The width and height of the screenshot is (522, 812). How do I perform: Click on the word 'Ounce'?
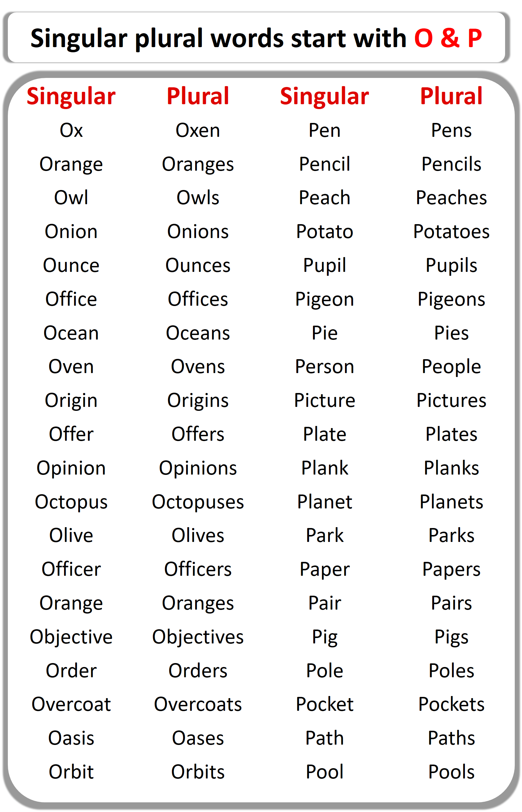tap(71, 265)
